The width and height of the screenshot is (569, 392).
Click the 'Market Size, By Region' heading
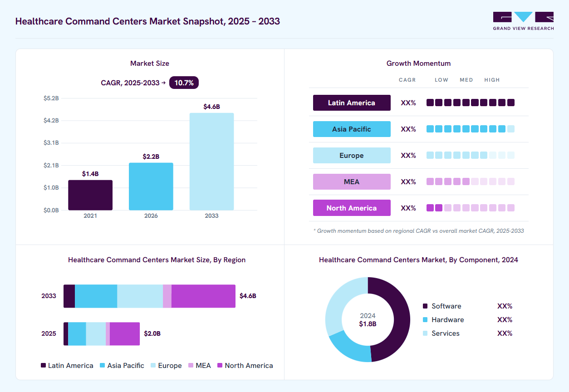pyautogui.click(x=157, y=260)
